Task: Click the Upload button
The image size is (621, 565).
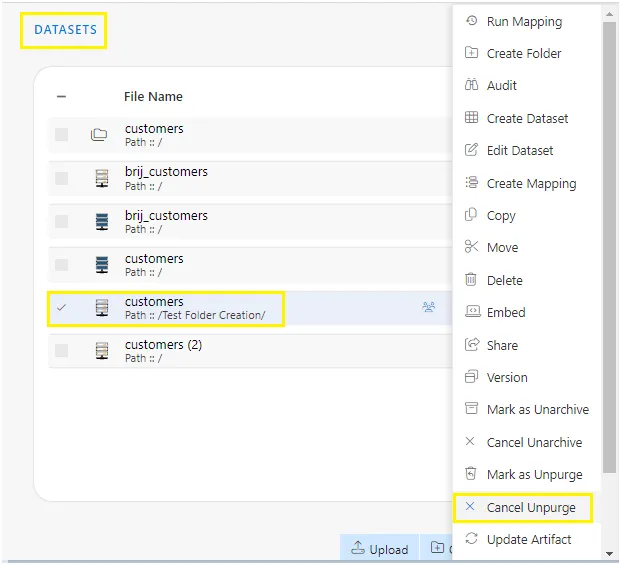Action: [379, 548]
